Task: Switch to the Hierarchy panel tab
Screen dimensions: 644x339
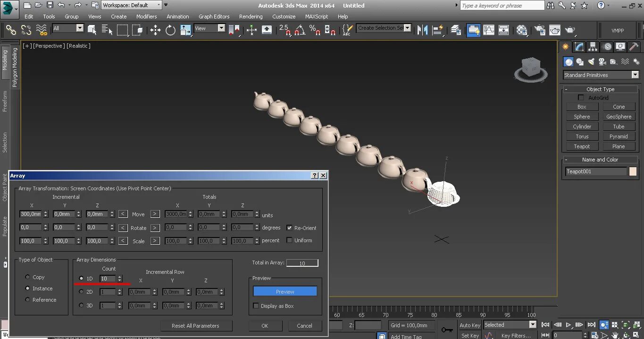Action: (593, 47)
